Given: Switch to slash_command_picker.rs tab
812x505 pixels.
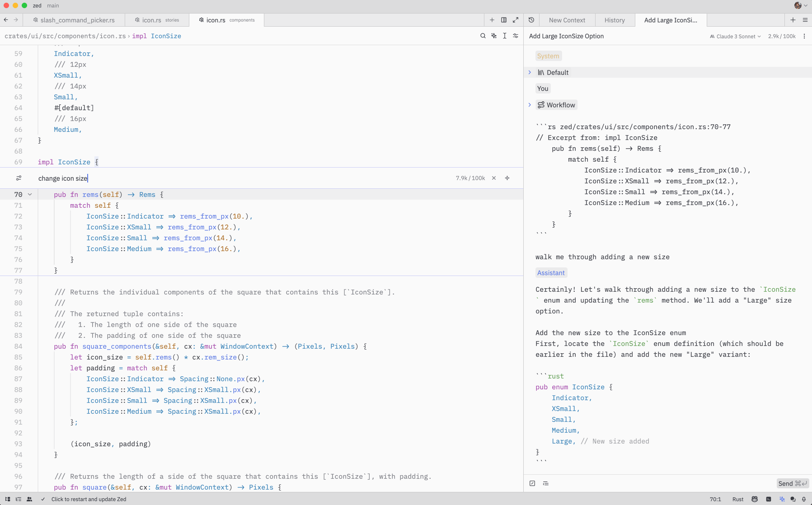Looking at the screenshot, I should [77, 20].
